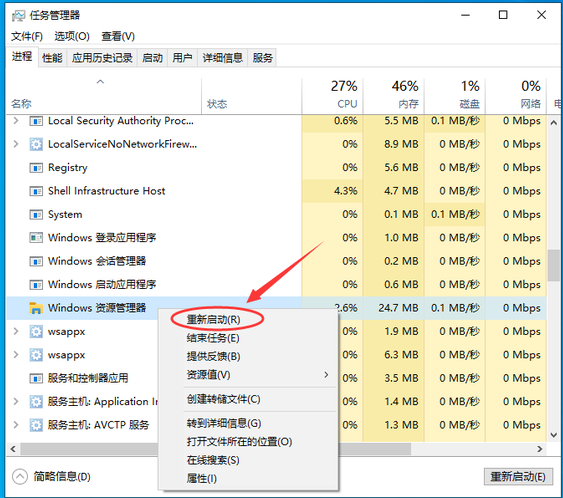The height and width of the screenshot is (498, 563).
Task: Switch to the 服务 tab
Action: pyautogui.click(x=262, y=58)
